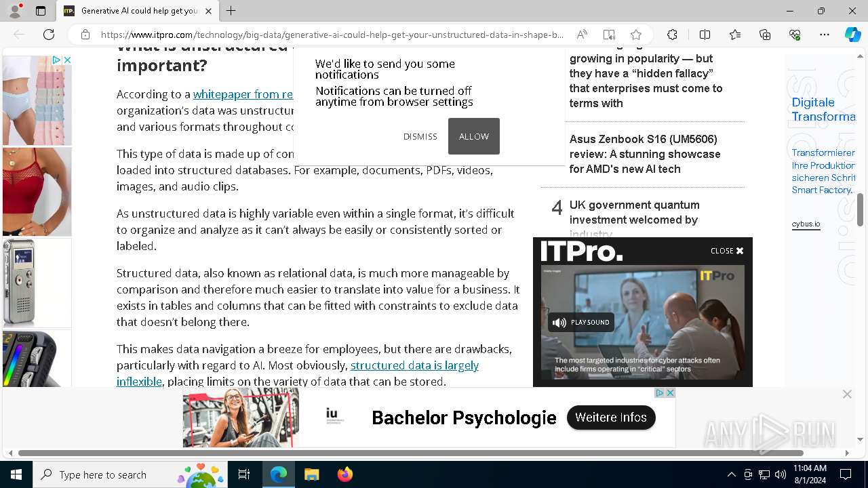This screenshot has width=868, height=488.
Task: Click the itpro.com address bar
Action: click(332, 35)
